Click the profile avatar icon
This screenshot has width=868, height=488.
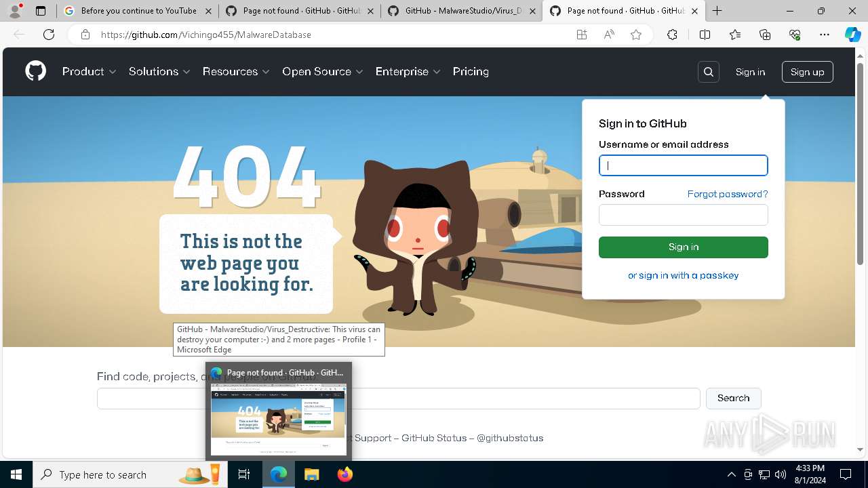tap(14, 11)
